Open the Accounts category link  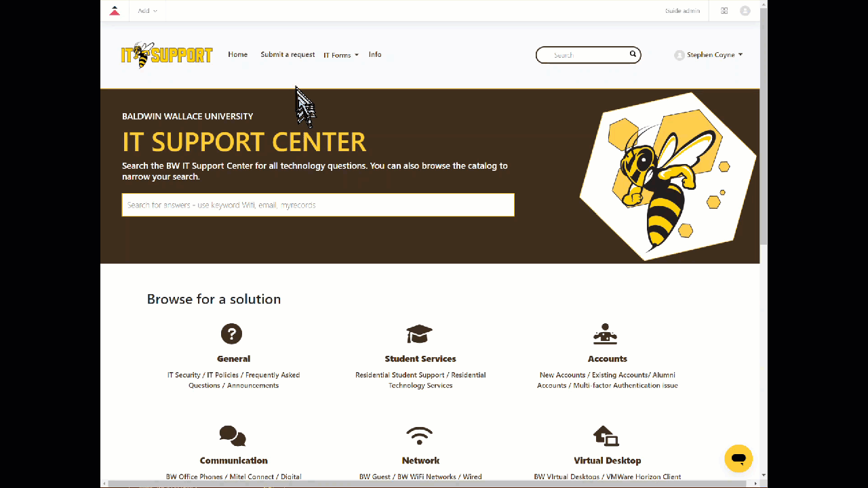point(608,359)
